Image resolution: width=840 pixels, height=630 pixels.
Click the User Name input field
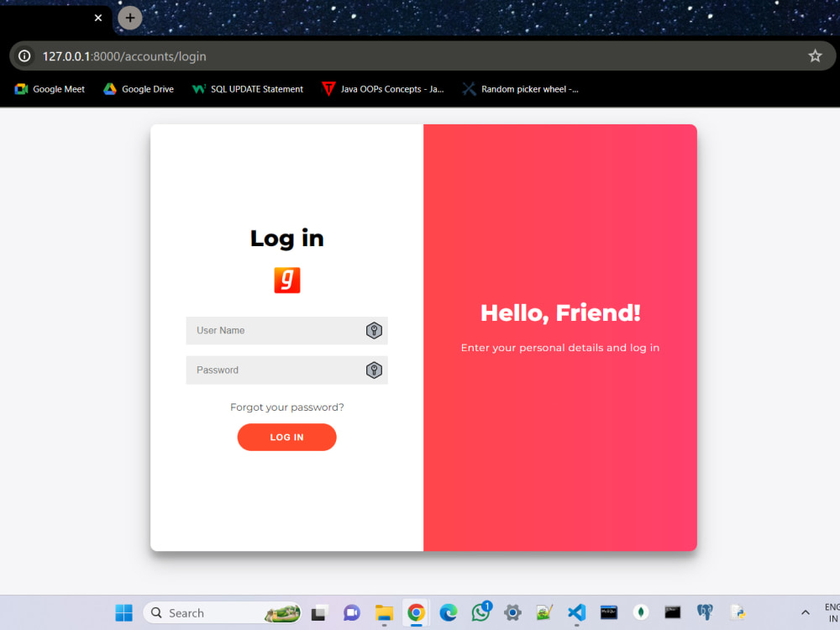(286, 330)
